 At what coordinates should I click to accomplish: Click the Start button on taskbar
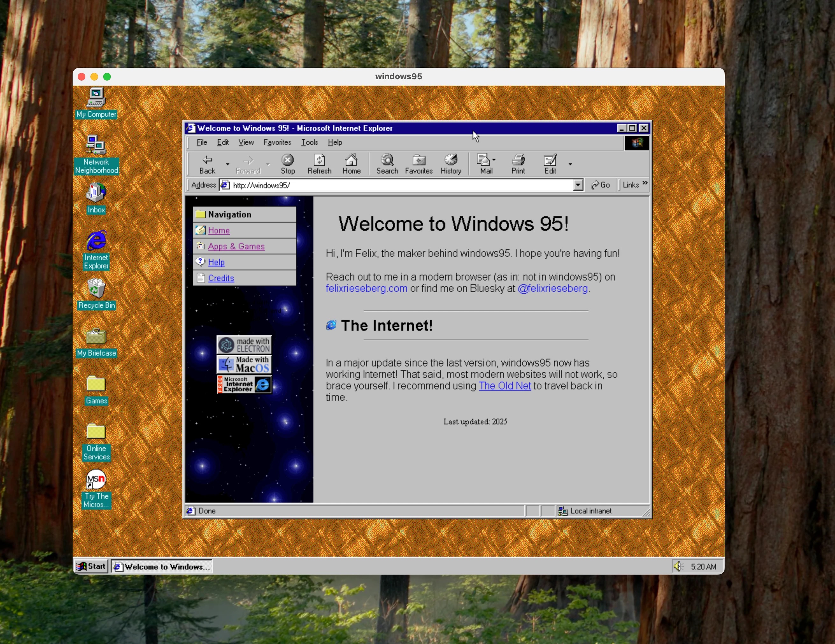click(x=90, y=566)
